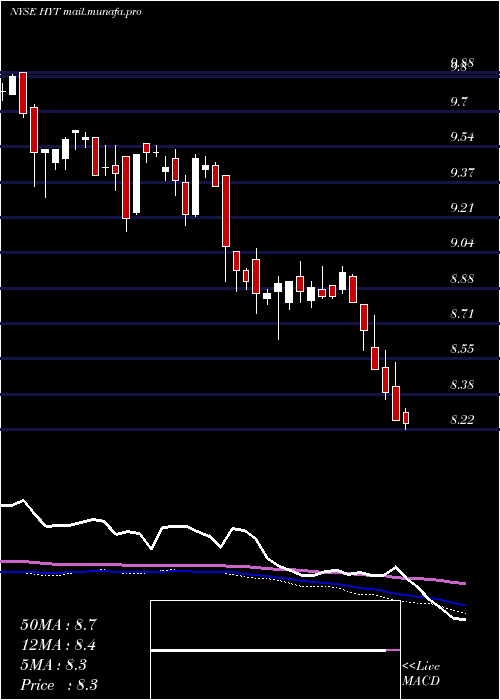Click the 12MA : 8.4 readout

pos(58,645)
